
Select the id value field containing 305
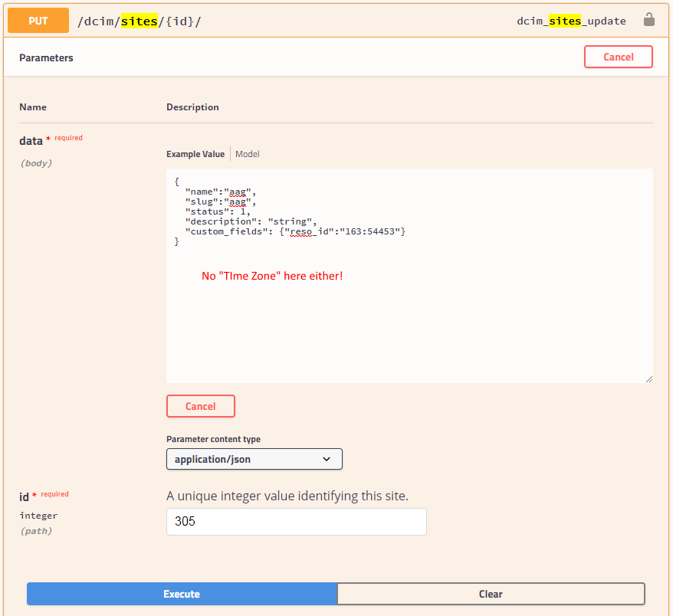[x=296, y=521]
